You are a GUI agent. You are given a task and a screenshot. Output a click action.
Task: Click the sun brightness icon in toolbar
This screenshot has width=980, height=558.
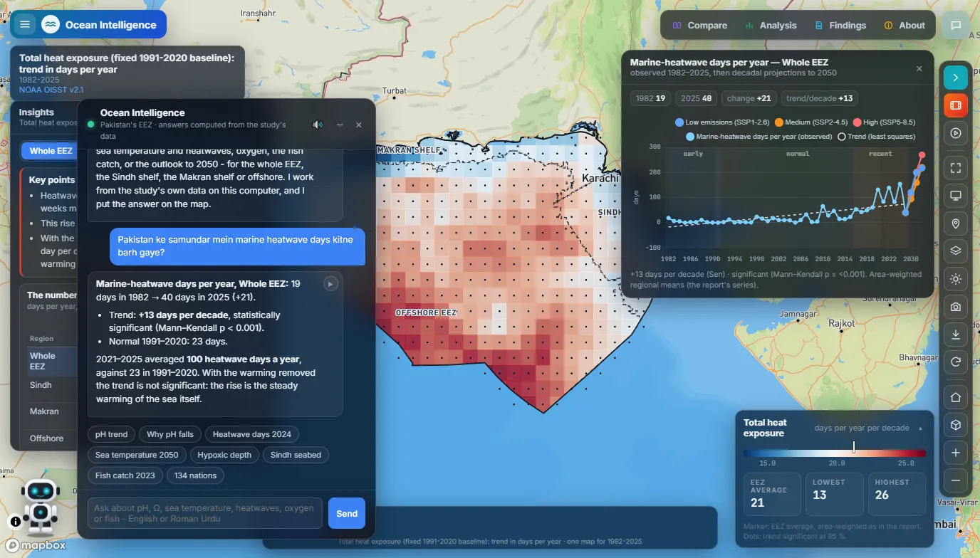click(956, 279)
